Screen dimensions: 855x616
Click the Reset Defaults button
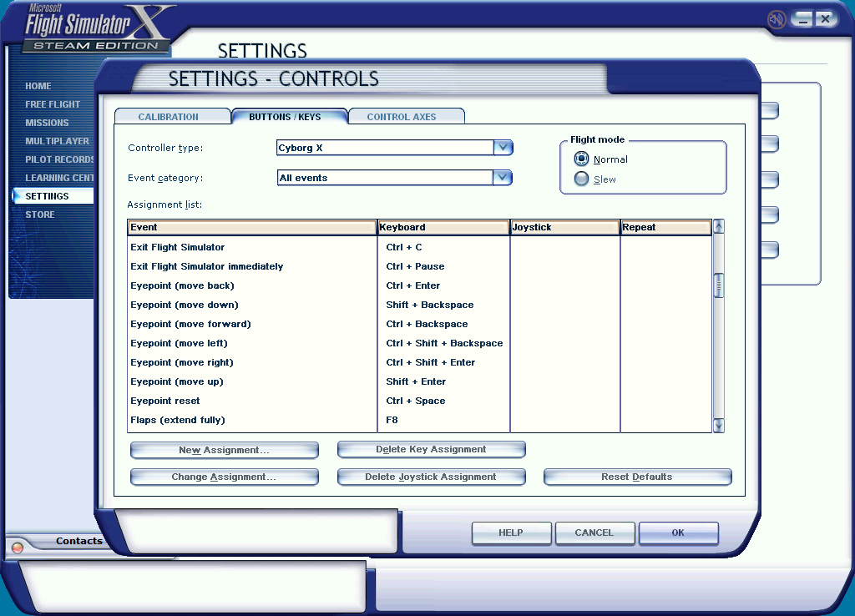click(637, 477)
